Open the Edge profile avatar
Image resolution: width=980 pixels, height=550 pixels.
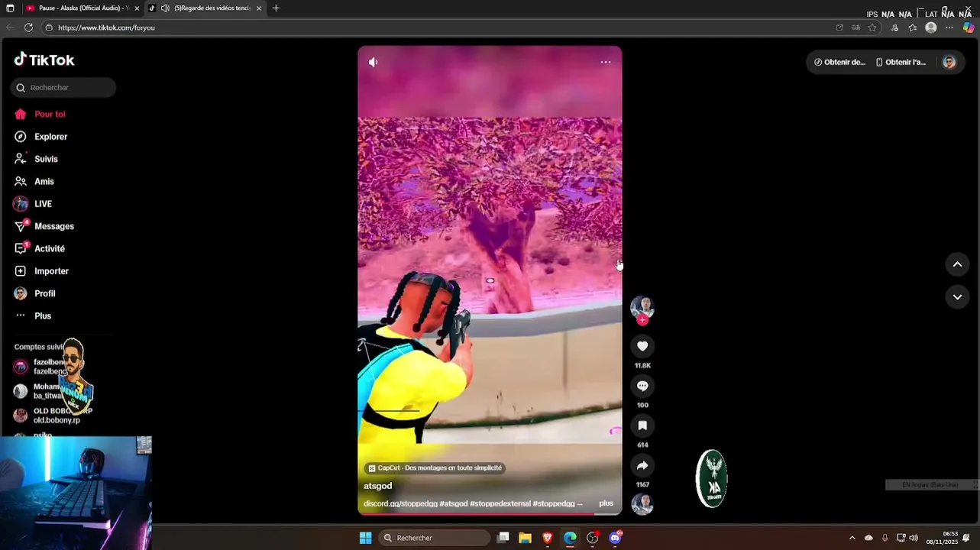pyautogui.click(x=930, y=27)
